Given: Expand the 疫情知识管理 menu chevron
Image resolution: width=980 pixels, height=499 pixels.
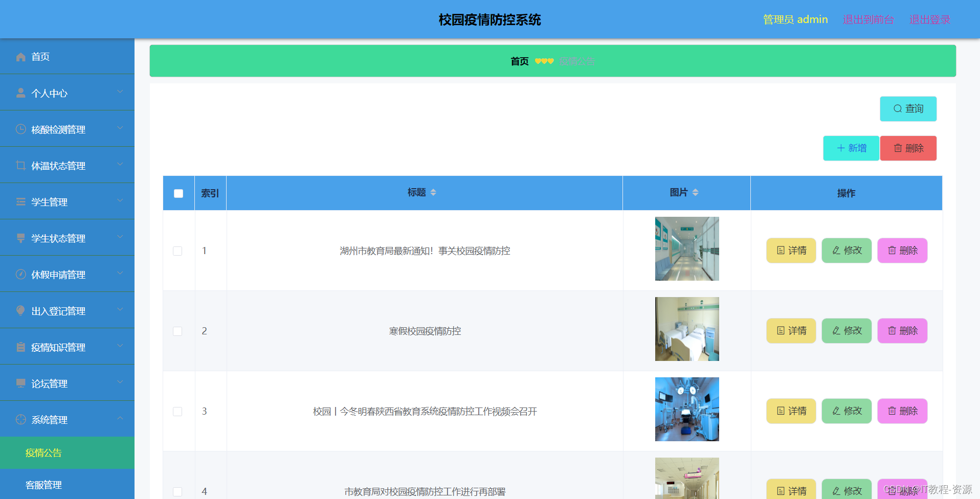Looking at the screenshot, I should (120, 346).
